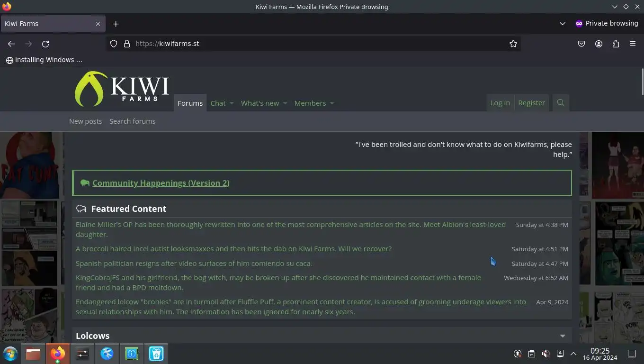Click the Lolcows category heading

93,336
